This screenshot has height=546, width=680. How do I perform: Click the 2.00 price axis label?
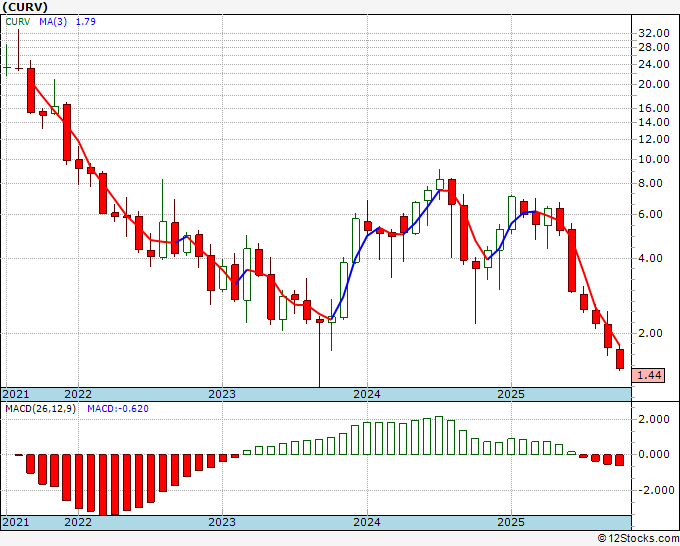point(651,333)
